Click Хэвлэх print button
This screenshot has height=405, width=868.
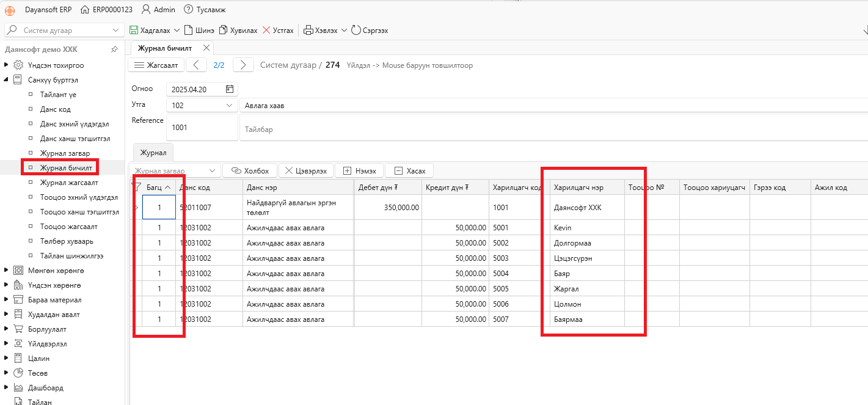[321, 30]
